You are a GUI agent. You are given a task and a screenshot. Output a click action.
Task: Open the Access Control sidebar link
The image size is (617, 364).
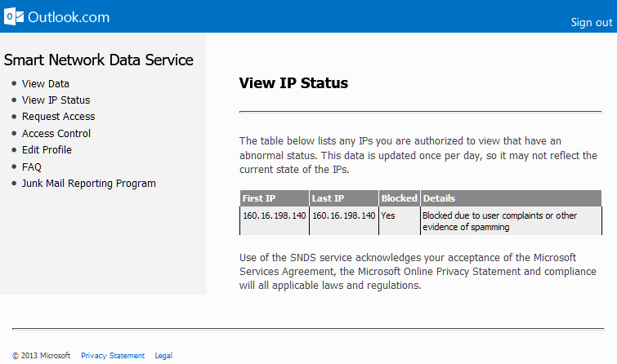pos(56,133)
